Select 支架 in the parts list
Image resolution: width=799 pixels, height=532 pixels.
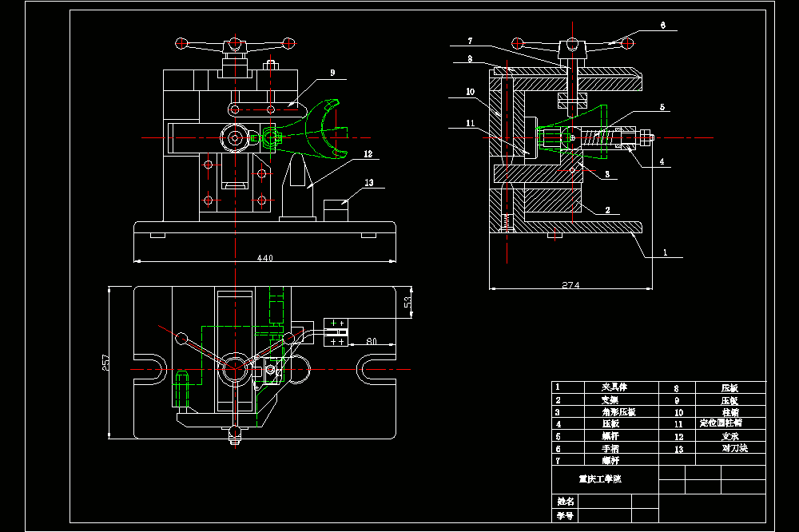(610, 400)
